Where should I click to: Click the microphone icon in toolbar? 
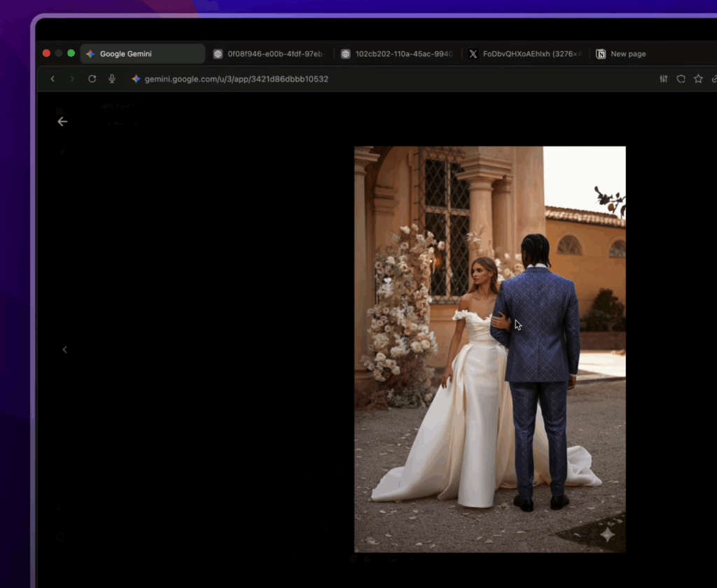tap(112, 79)
